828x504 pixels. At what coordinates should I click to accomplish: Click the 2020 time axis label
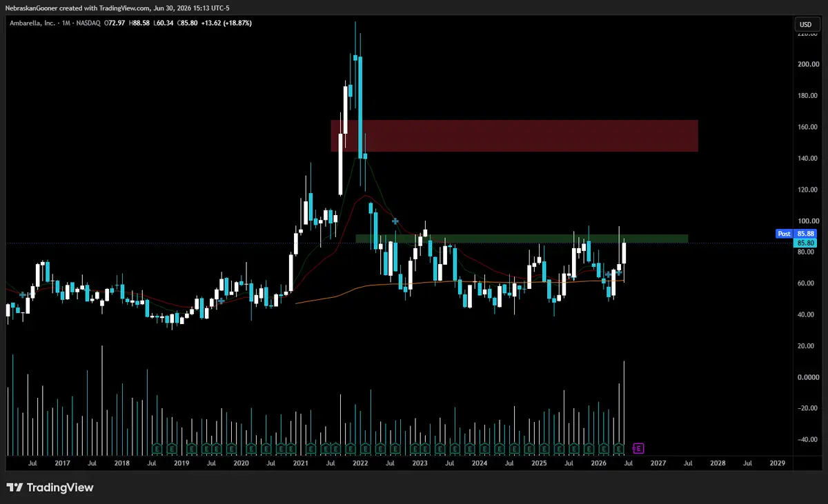241,464
